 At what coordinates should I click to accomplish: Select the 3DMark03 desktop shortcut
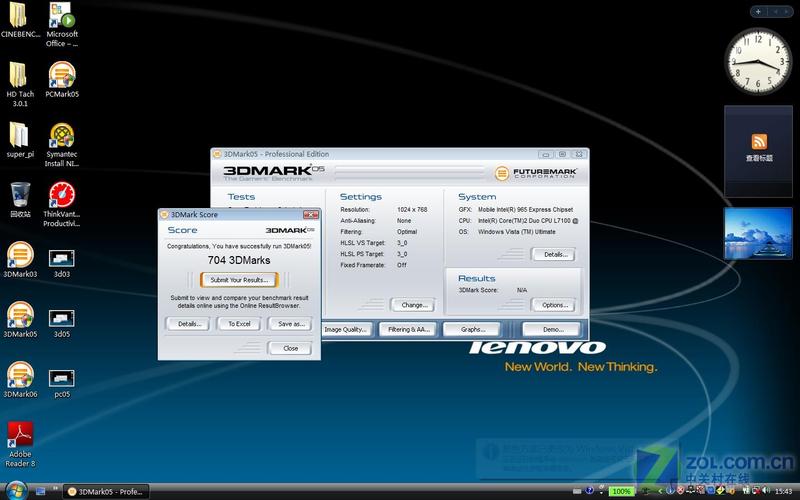point(20,260)
